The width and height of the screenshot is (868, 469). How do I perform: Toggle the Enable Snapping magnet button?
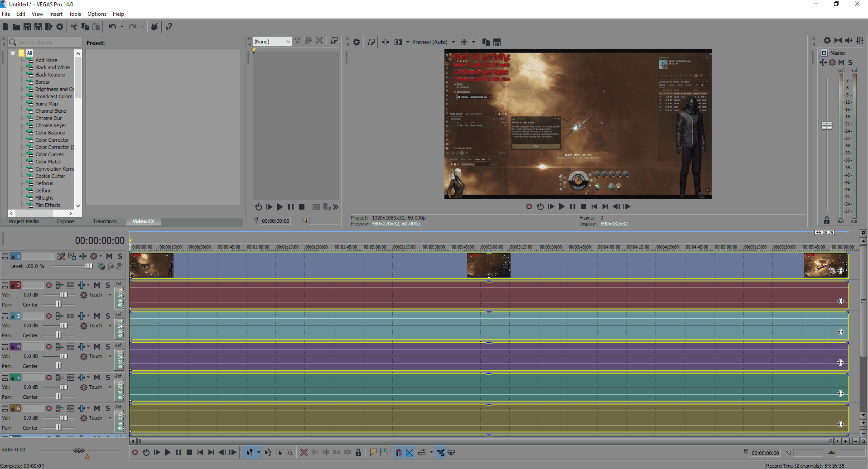(x=398, y=452)
